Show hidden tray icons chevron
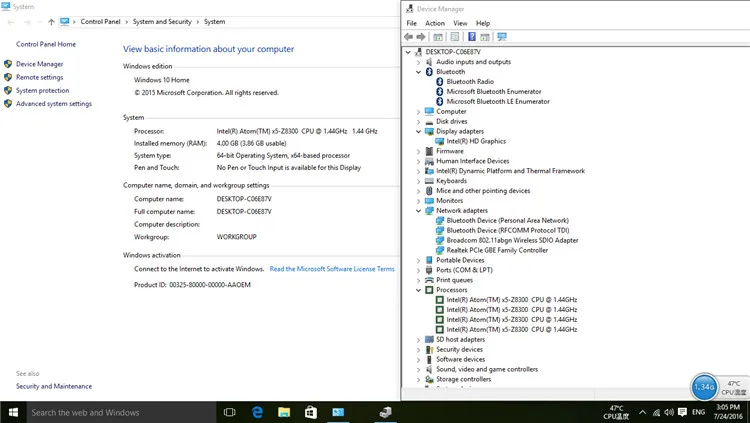750x423 pixels. (642, 412)
